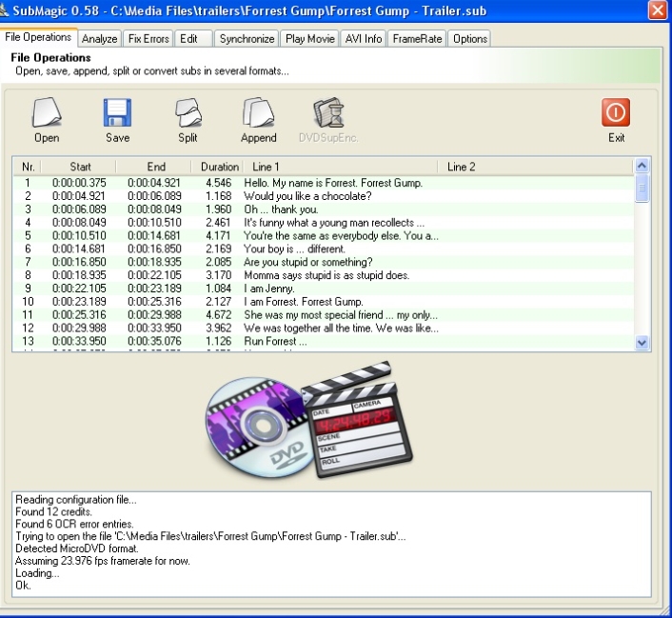This screenshot has height=618, width=672.
Task: Switch to the File Operations tab
Action: point(38,37)
